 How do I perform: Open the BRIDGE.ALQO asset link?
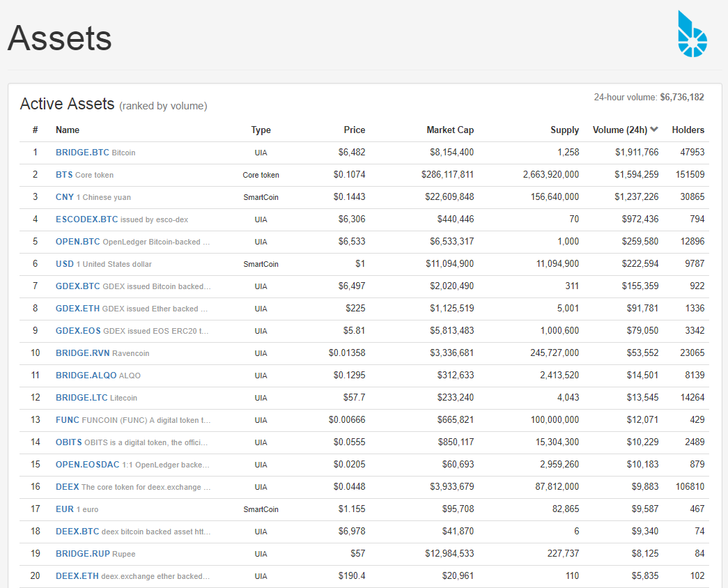click(86, 376)
